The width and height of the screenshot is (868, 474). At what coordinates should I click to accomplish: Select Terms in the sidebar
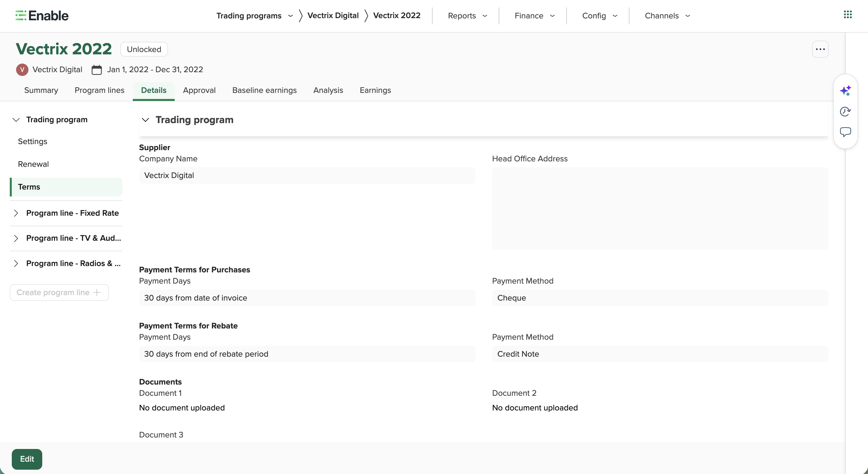[x=66, y=187]
